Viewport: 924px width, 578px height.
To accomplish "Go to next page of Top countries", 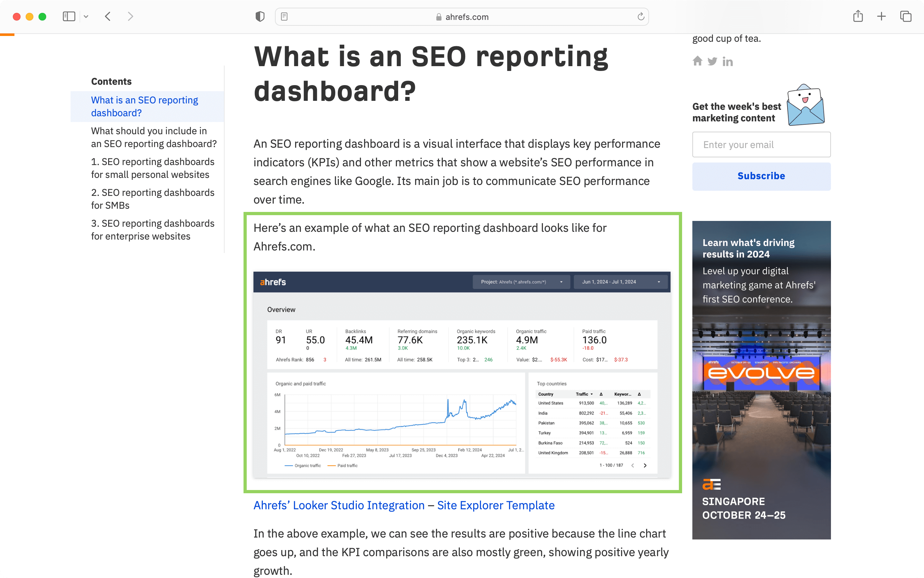I will coord(645,465).
